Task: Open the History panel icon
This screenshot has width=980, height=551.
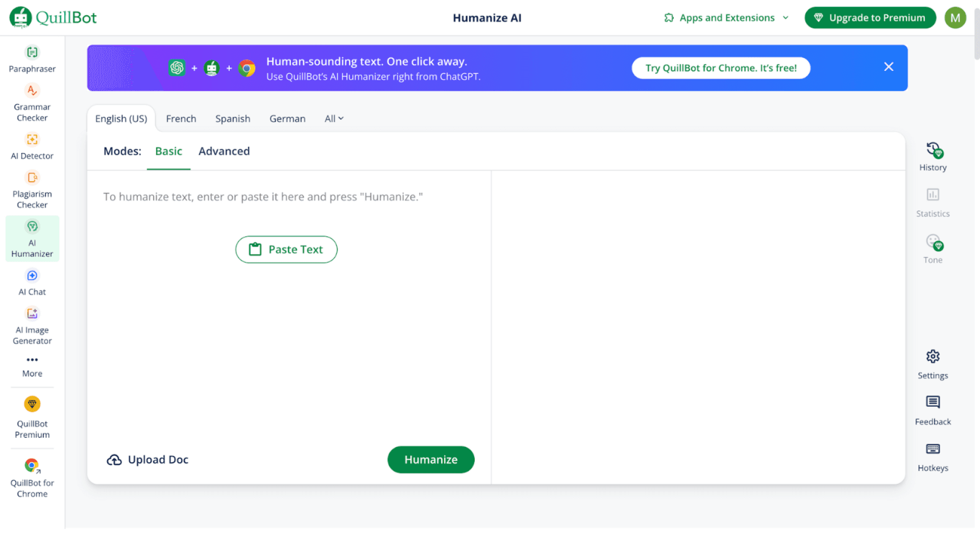Action: (933, 150)
